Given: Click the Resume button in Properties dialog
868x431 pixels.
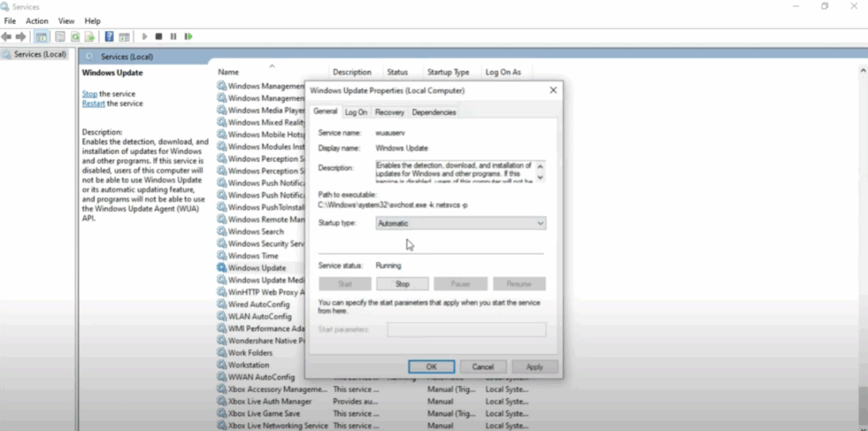Looking at the screenshot, I should coord(520,284).
